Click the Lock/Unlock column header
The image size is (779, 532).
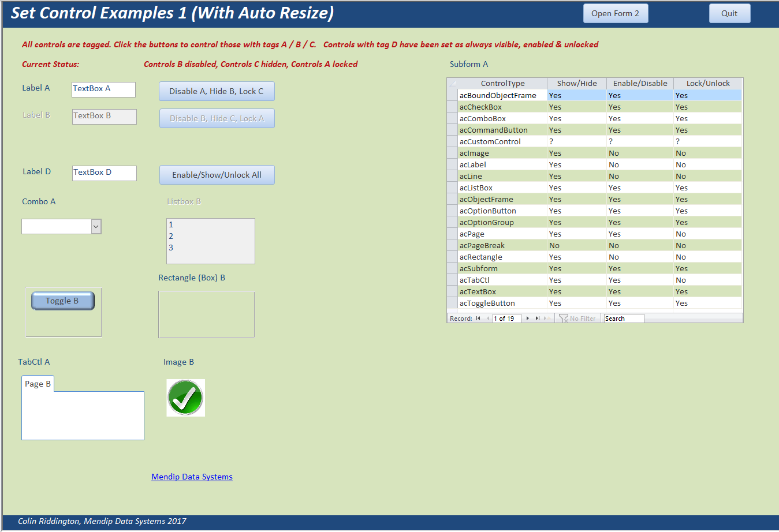point(708,83)
